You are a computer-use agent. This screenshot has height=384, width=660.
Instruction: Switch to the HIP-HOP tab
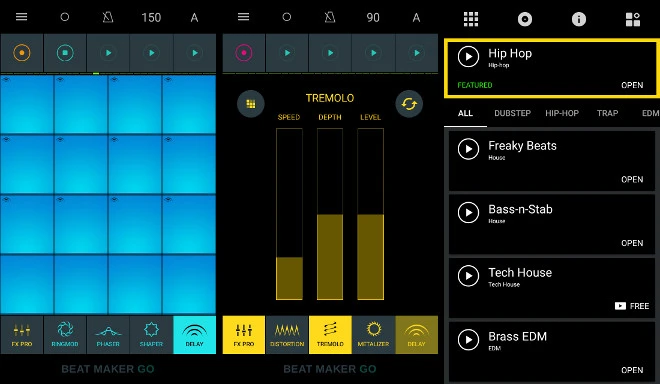pos(562,113)
